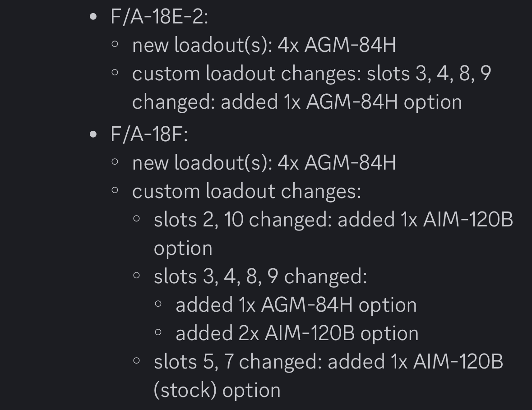Click the 'added 2x AIM-120B option' item
Image resolution: width=532 pixels, height=410 pixels.
[297, 333]
